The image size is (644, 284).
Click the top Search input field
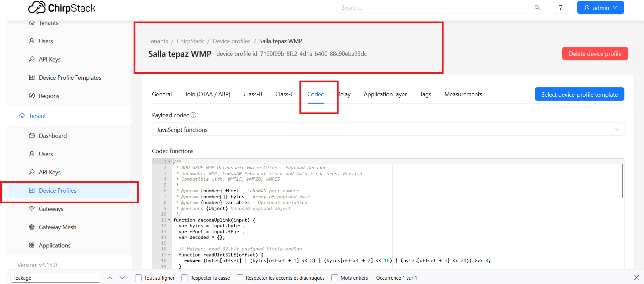pyautogui.click(x=434, y=7)
